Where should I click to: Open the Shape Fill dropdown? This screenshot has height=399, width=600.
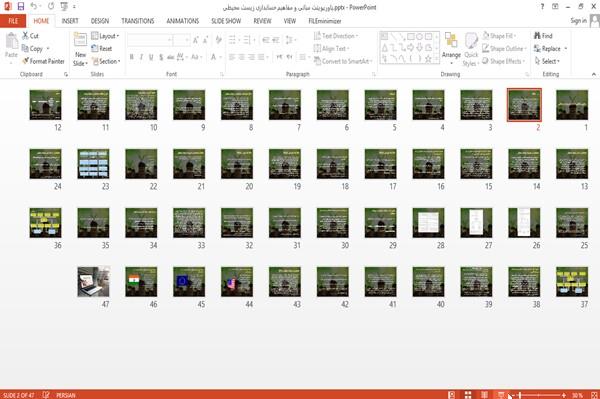point(499,36)
